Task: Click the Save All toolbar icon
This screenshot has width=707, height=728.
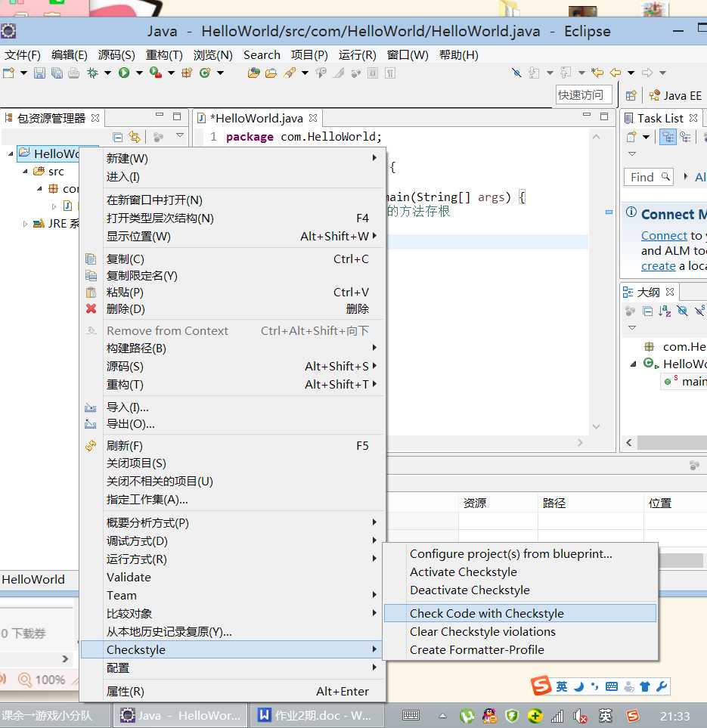Action: [57, 73]
